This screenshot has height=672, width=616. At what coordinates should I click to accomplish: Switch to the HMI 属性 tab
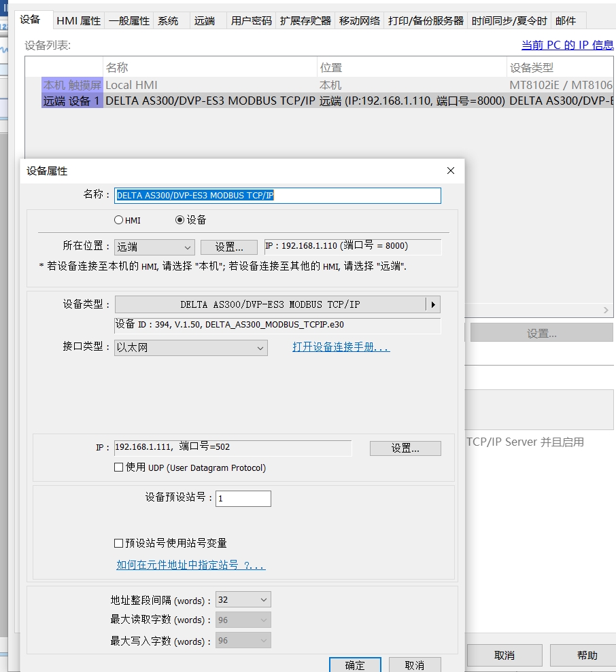coord(78,21)
